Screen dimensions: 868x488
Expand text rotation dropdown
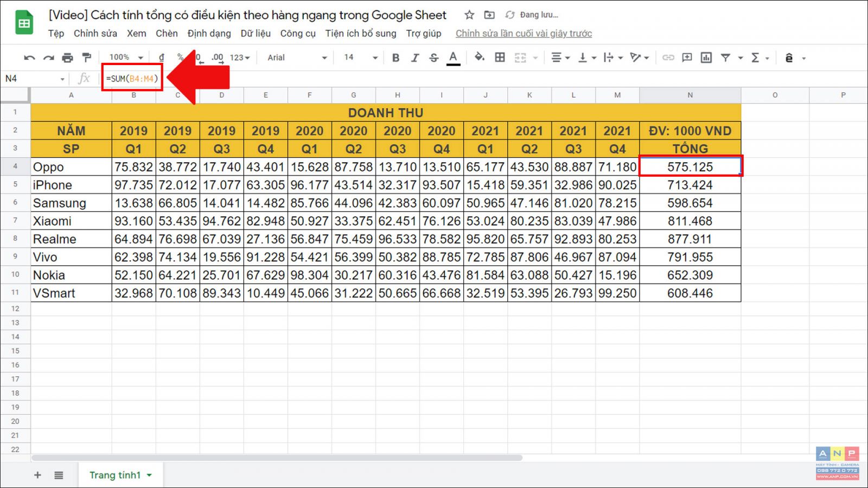coord(647,58)
